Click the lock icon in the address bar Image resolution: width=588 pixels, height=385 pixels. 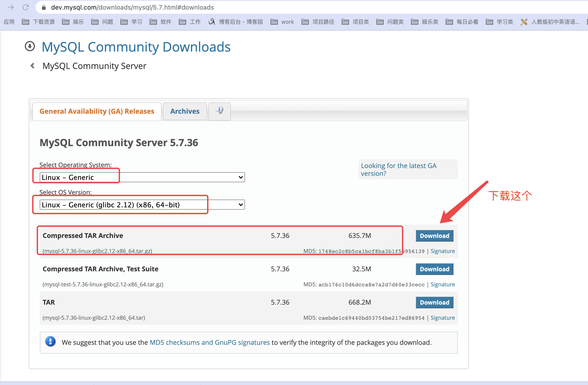[x=44, y=7]
